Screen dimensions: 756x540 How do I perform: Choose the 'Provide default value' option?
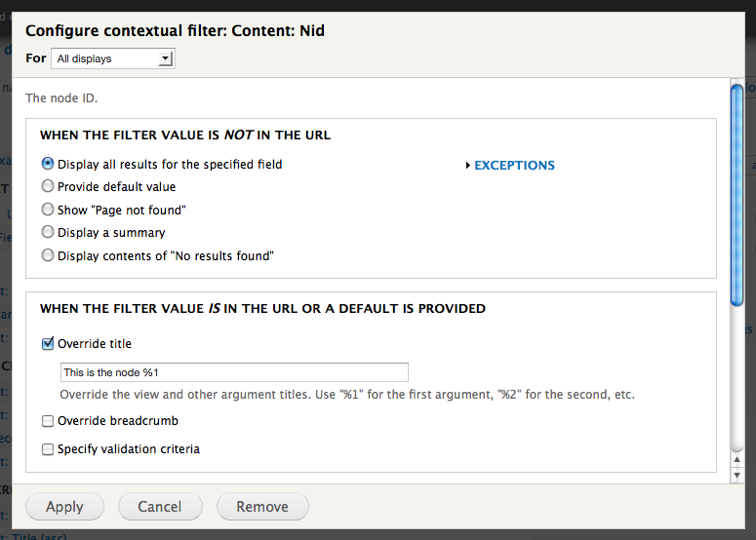point(48,186)
